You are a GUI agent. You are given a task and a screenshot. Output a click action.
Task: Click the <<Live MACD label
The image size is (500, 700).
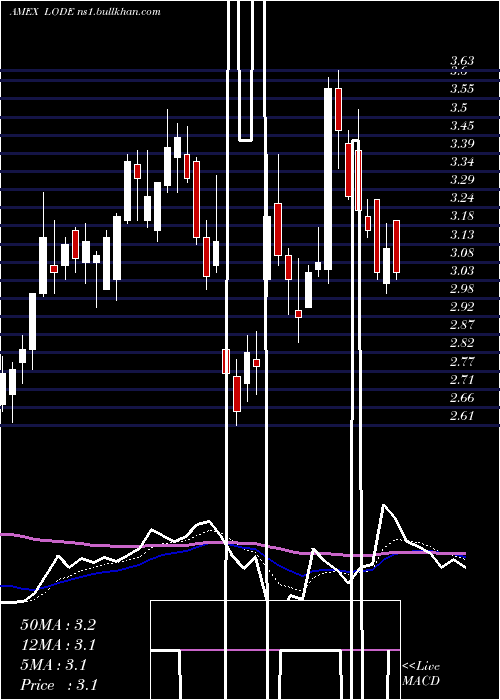pos(421,673)
